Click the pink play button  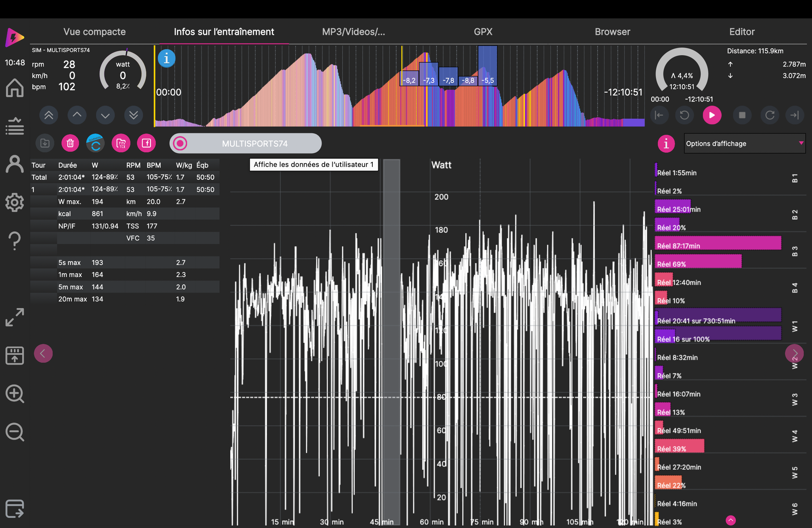(x=712, y=115)
